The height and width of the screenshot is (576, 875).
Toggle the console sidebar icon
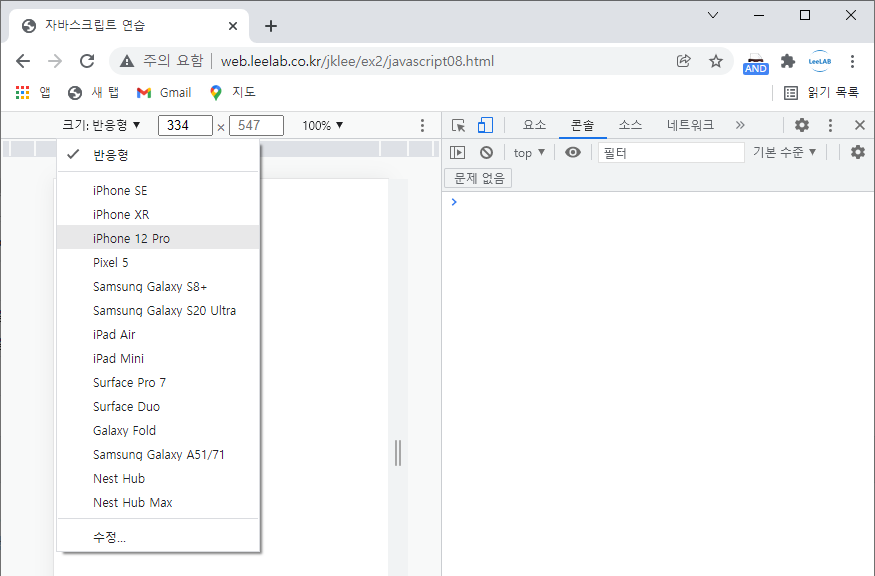pos(458,152)
